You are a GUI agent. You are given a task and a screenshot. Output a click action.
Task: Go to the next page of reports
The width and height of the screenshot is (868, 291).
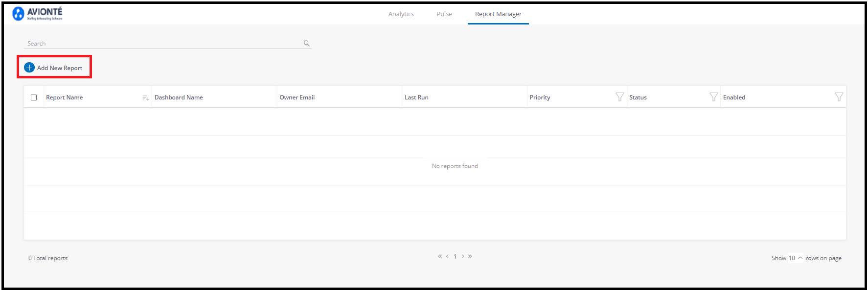click(462, 256)
